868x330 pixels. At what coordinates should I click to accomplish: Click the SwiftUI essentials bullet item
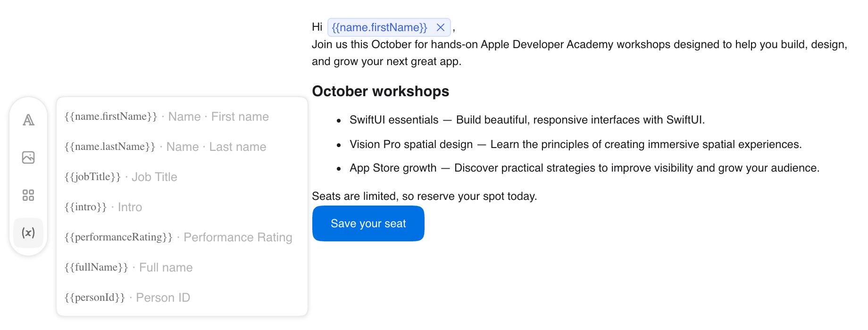527,120
